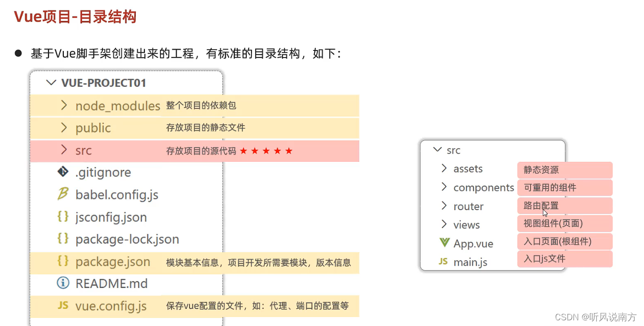The width and height of the screenshot is (644, 326).
Task: Click the info icon beside README.md
Action: (x=63, y=283)
